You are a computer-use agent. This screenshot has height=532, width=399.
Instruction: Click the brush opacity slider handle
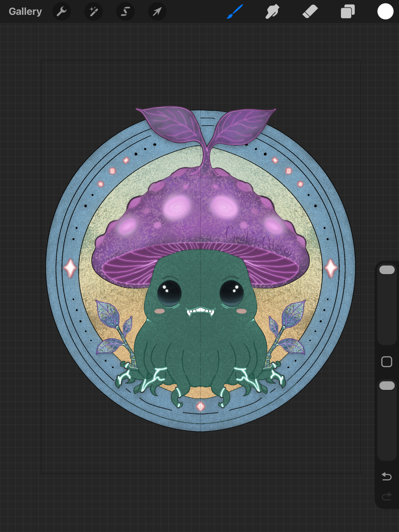[x=387, y=386]
